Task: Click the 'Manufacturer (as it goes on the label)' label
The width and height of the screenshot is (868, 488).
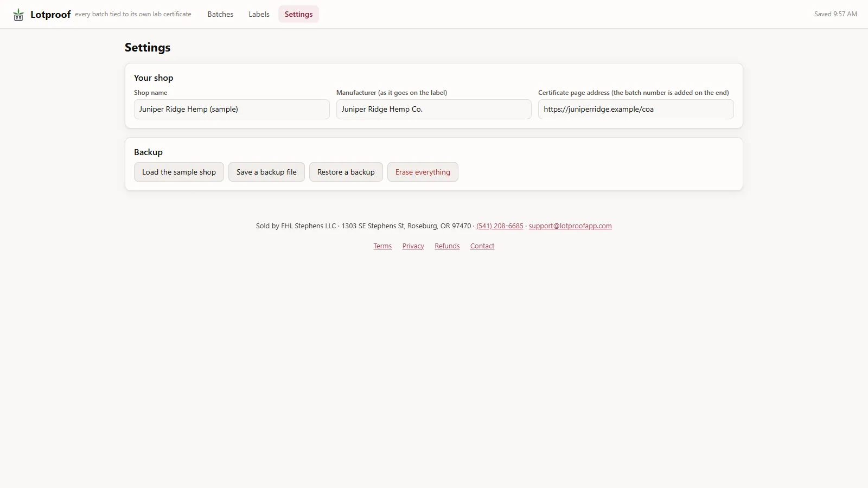Action: 392,93
